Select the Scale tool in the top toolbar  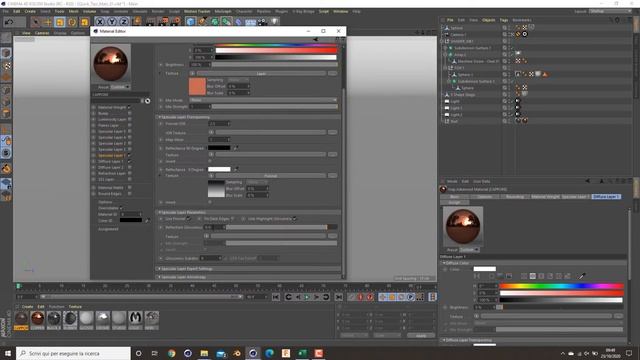pyautogui.click(x=60, y=22)
